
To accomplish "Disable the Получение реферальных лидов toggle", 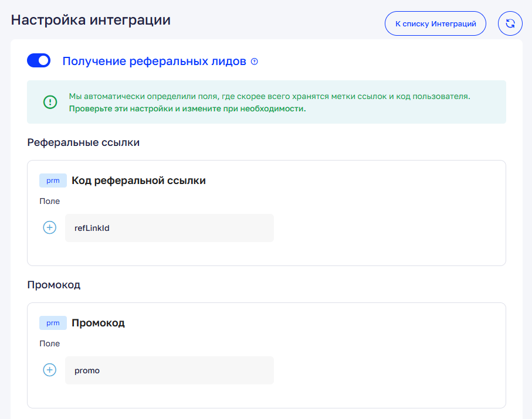I will coord(39,61).
